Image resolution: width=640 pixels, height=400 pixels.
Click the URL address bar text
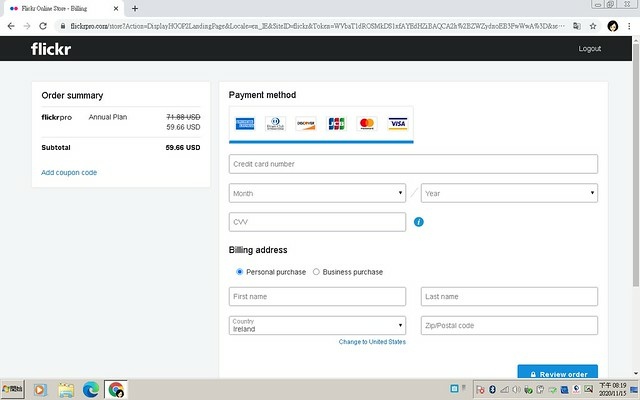click(317, 26)
